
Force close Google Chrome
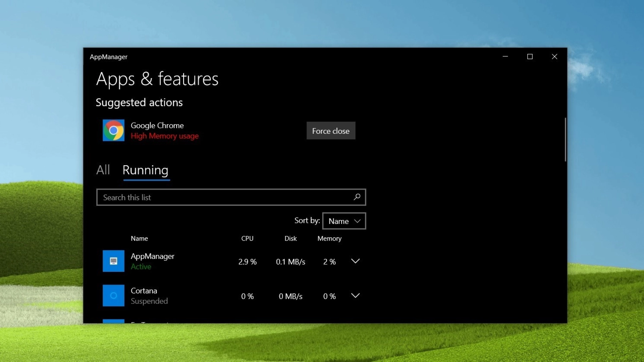[x=331, y=131]
